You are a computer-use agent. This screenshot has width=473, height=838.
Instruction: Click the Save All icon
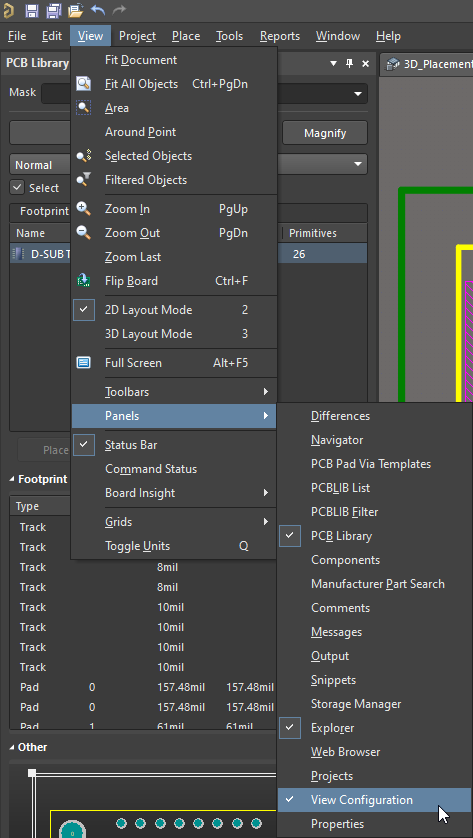pyautogui.click(x=53, y=10)
